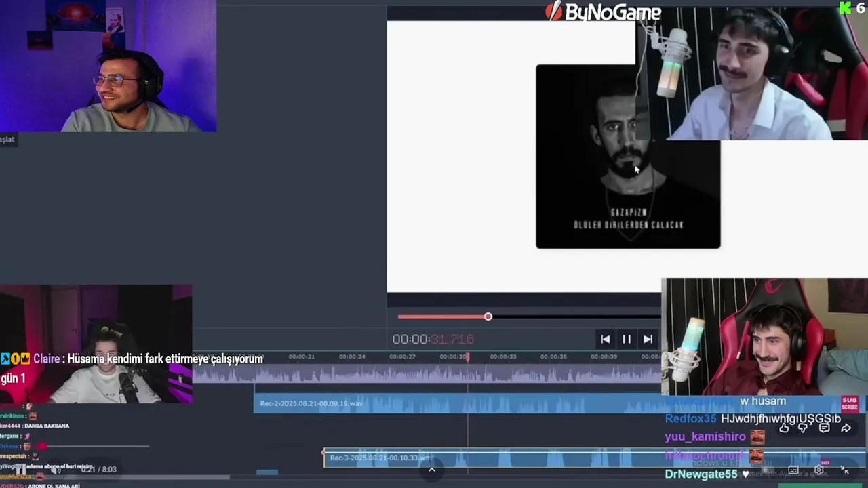The image size is (868, 488).
Task: Click the Claire chat message overlay
Action: coord(132,368)
